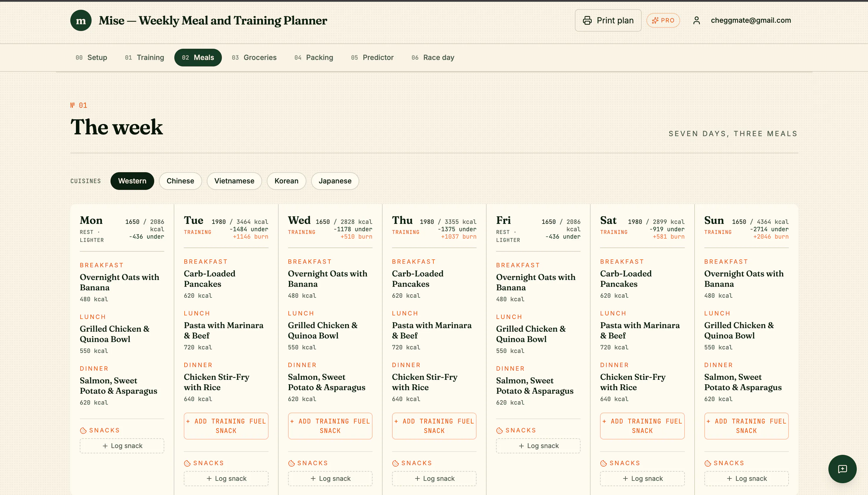868x495 pixels.
Task: Open Tuesday's Chicken Stir-Fry with Rice dinner
Action: 216,382
